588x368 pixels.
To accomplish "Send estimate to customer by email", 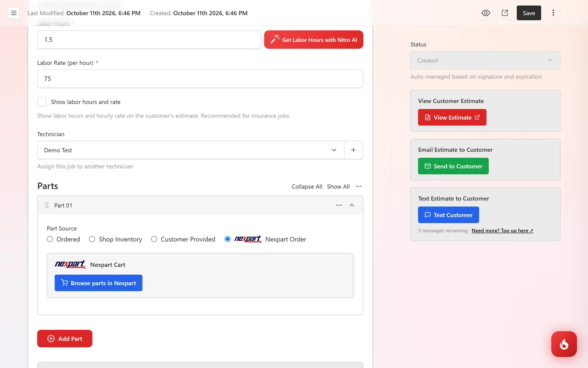I will pyautogui.click(x=453, y=166).
